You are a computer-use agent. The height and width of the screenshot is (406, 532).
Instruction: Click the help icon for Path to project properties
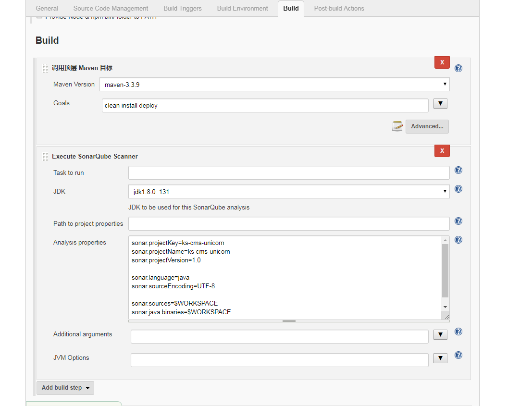pos(458,221)
